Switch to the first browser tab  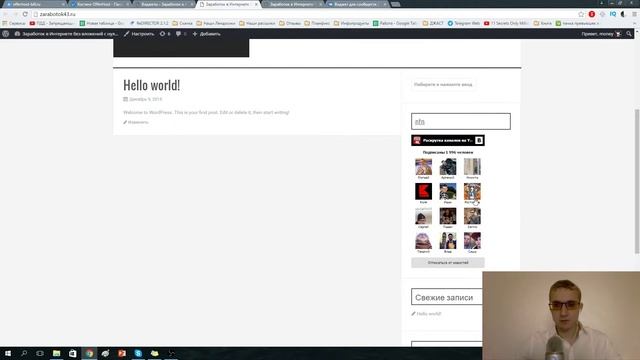[35, 4]
